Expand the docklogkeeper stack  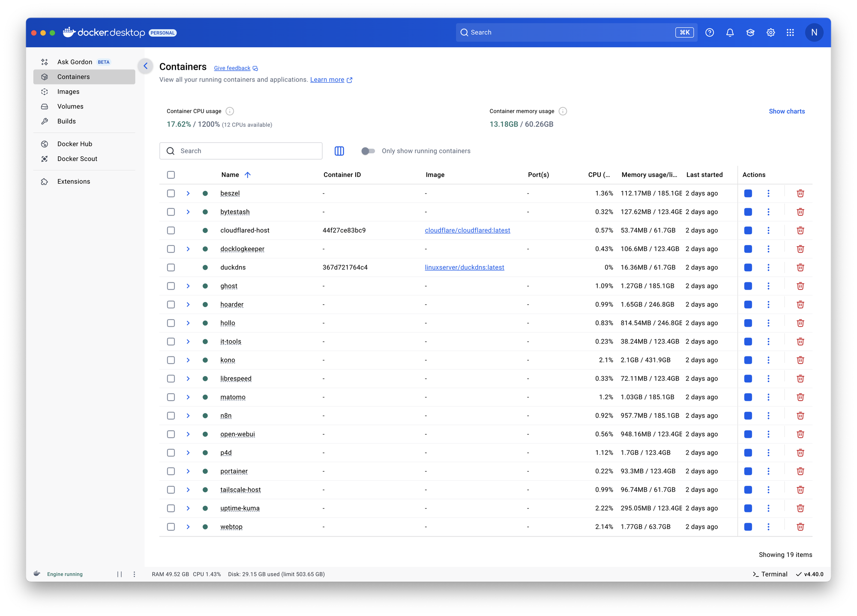(x=188, y=249)
